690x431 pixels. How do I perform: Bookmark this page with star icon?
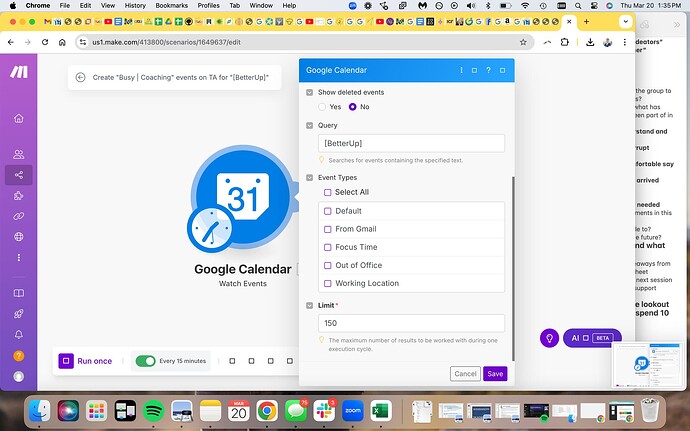(x=523, y=42)
